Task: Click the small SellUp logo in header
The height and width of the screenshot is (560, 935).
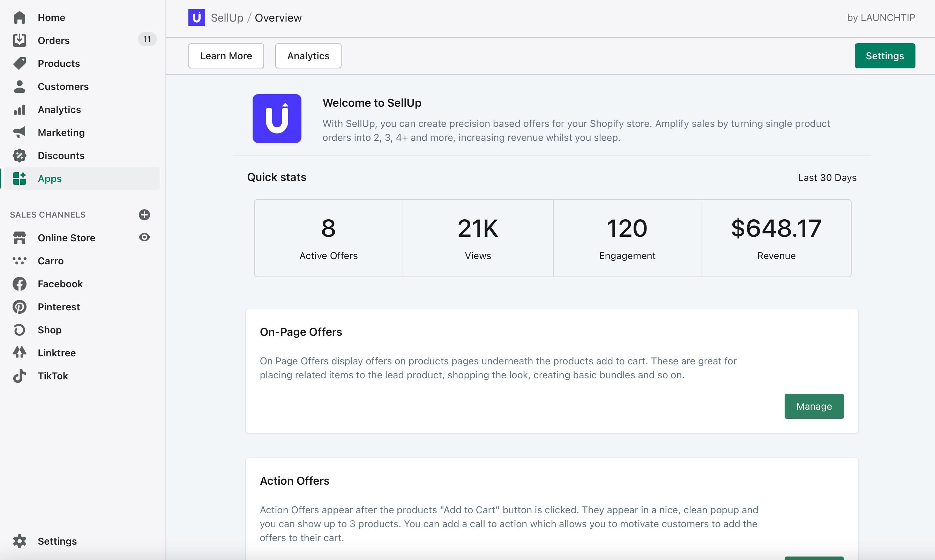Action: [197, 17]
